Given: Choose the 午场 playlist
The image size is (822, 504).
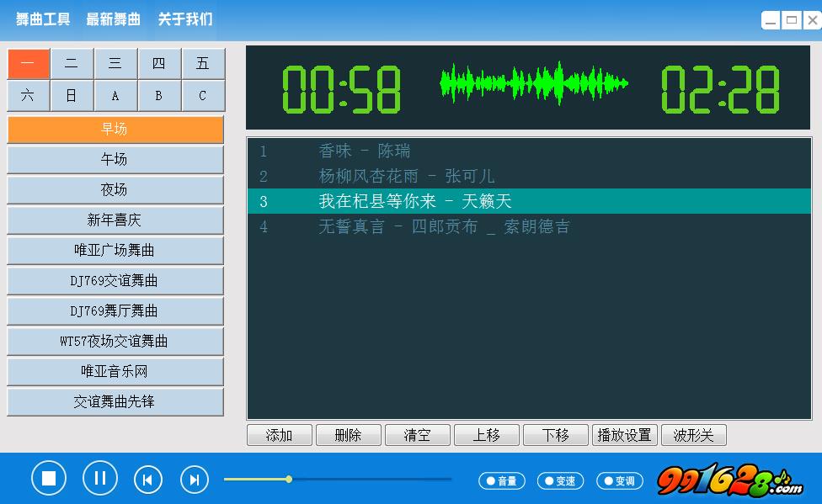Looking at the screenshot, I should [115, 160].
